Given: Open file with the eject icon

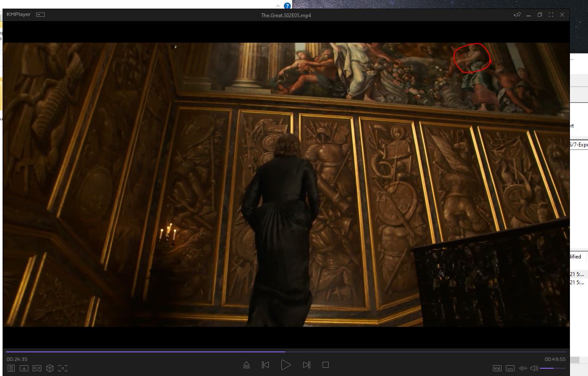Looking at the screenshot, I should 246,365.
